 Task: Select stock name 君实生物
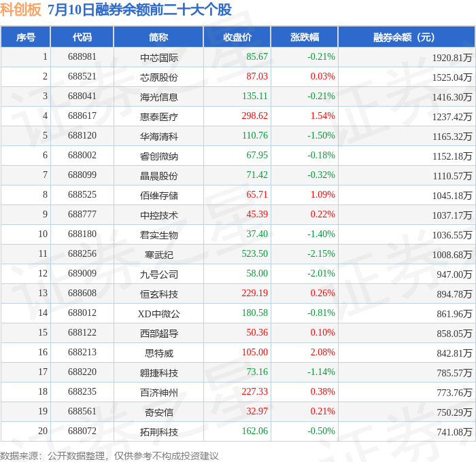[x=158, y=235]
